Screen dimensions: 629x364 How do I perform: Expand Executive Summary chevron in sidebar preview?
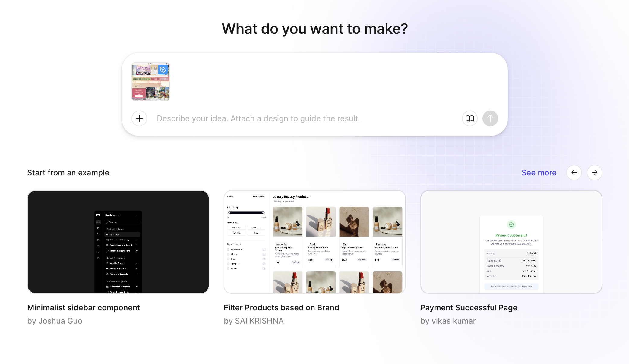click(x=137, y=240)
